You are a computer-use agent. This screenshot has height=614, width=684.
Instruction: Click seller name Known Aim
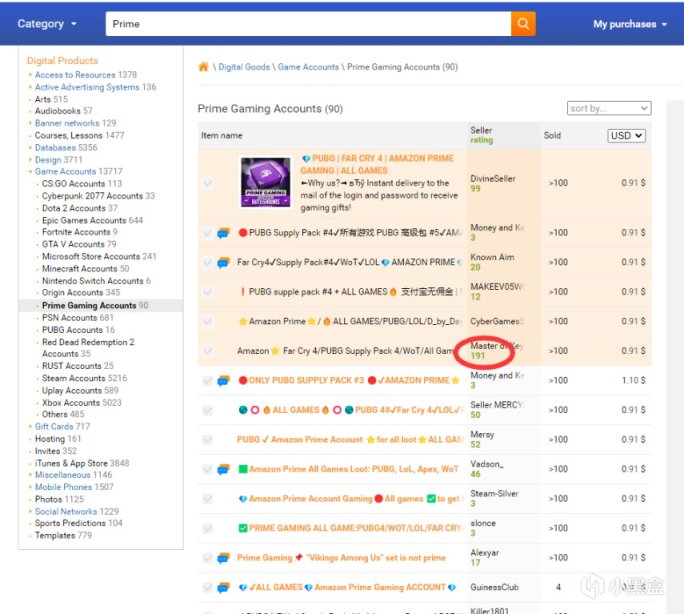(x=492, y=257)
